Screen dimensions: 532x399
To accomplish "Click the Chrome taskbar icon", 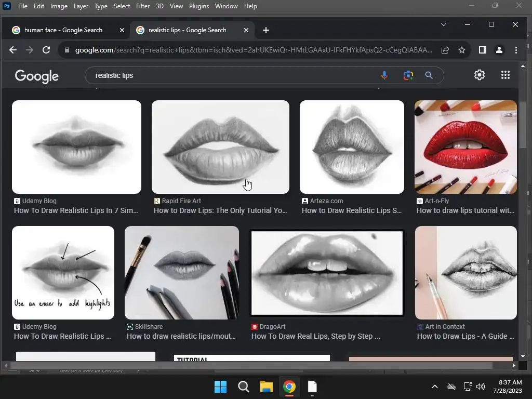I will (289, 387).
